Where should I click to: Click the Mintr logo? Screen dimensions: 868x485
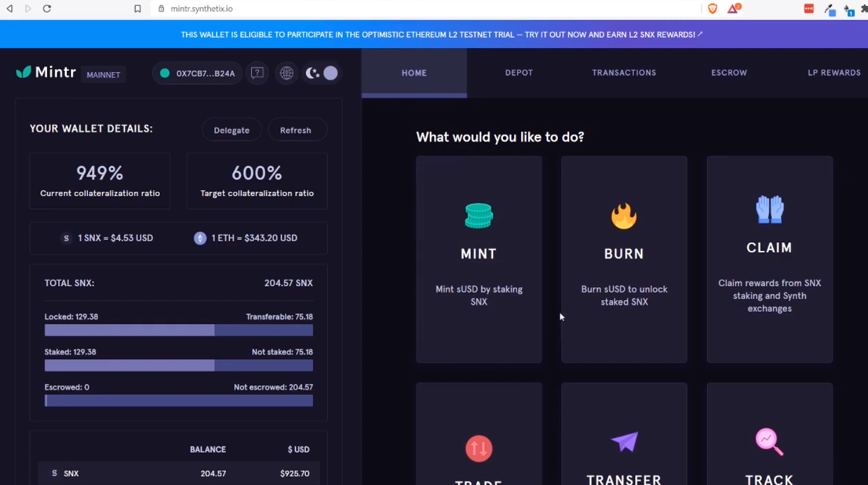click(46, 72)
